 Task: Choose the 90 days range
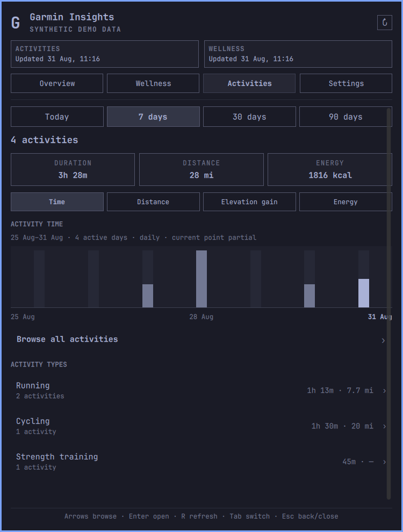coord(346,117)
